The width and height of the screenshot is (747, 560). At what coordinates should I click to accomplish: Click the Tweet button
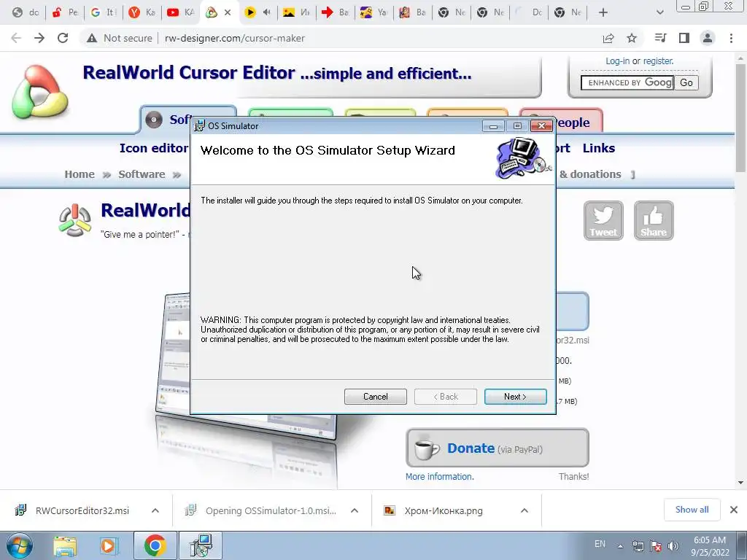tap(603, 220)
